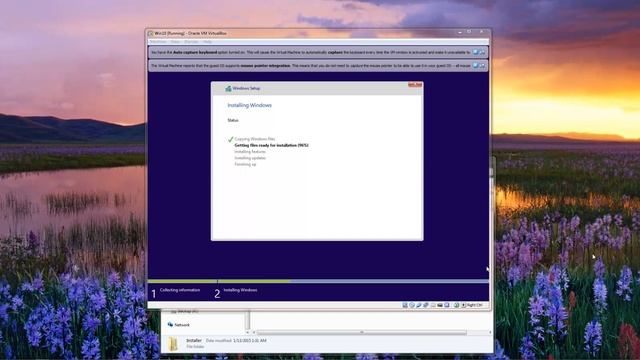Click the green mouse integration status icon
Screen dimensions: 640x360
tap(456, 305)
